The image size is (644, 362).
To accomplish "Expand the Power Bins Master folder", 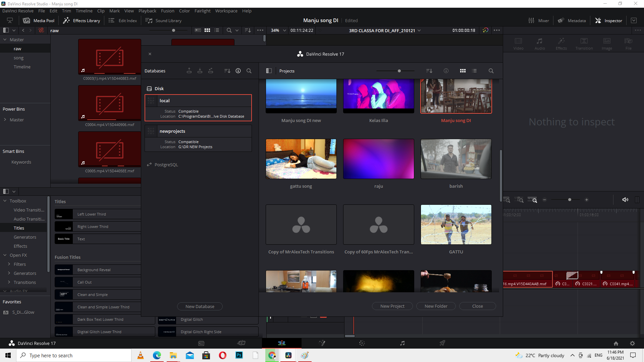I will point(5,120).
